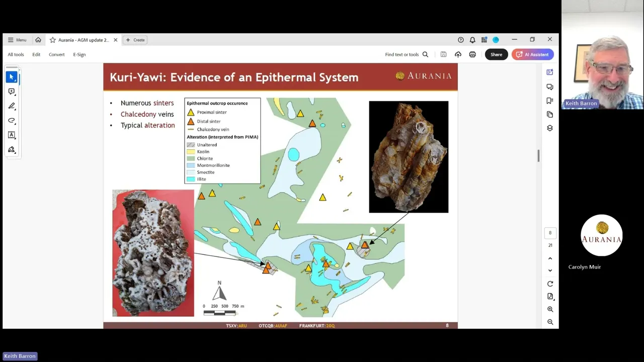The height and width of the screenshot is (362, 644).
Task: Open the bookmarks panel on right sidebar
Action: 550,101
